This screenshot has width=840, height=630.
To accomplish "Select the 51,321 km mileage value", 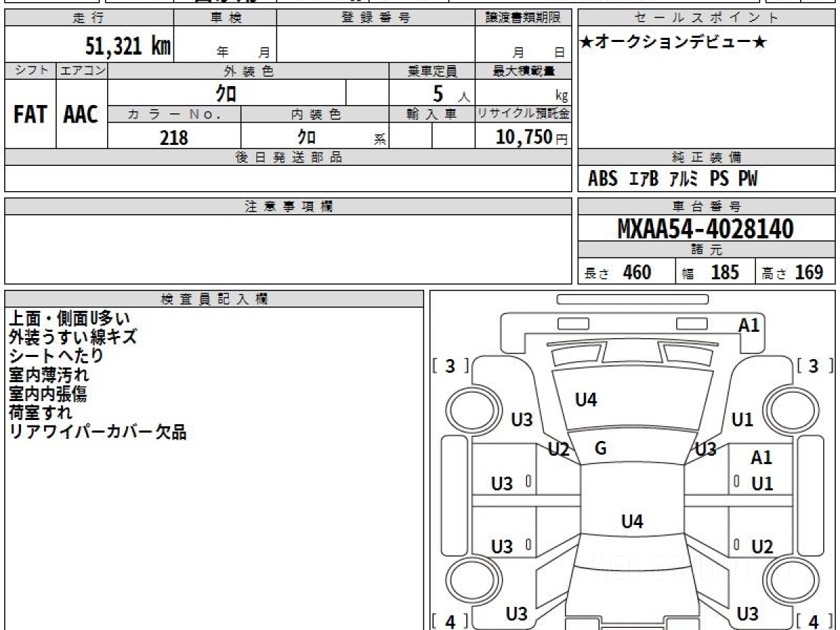I will [x=128, y=46].
